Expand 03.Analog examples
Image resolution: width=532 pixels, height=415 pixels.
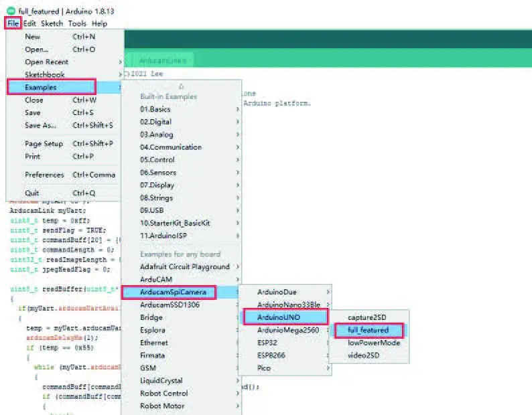tap(182, 135)
